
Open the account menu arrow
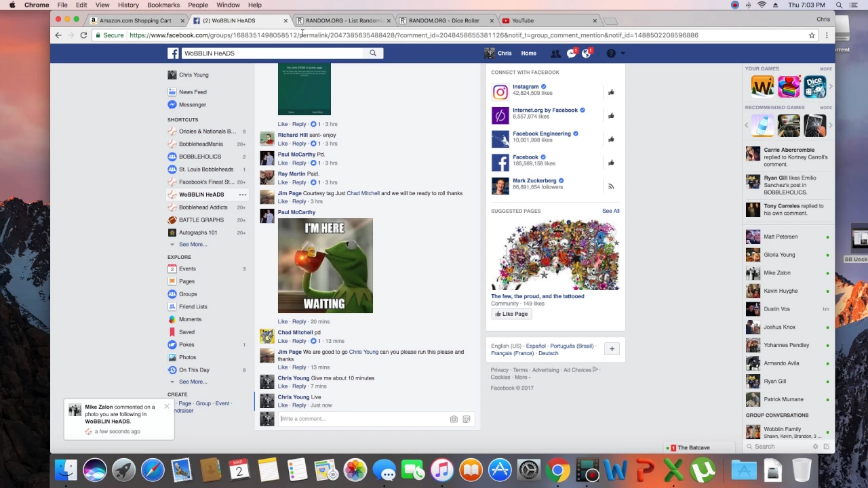623,54
